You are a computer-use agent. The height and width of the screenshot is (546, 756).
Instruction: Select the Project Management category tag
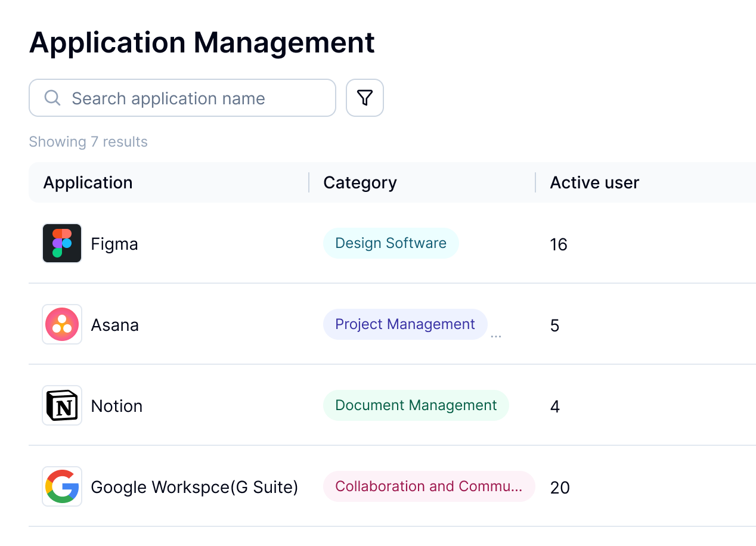tap(405, 324)
